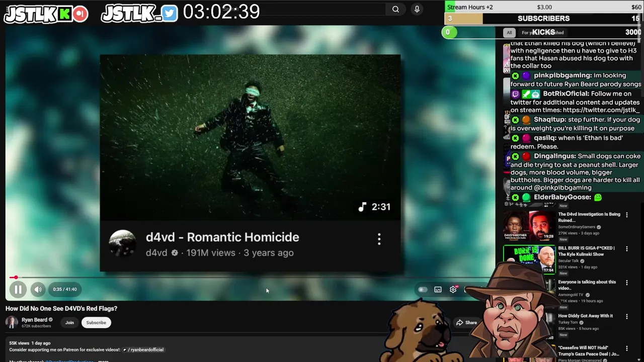Click the Bill Burr video thumbnail

click(x=529, y=259)
